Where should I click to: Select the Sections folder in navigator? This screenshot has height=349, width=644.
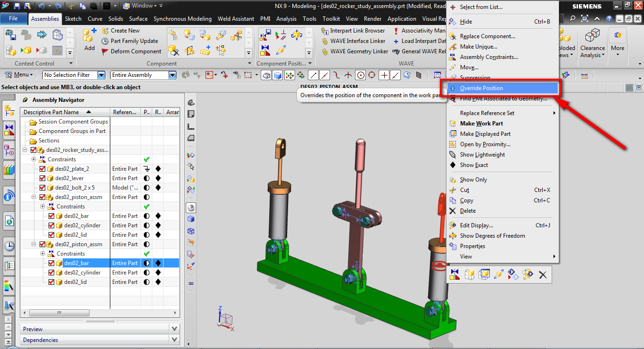pos(49,141)
